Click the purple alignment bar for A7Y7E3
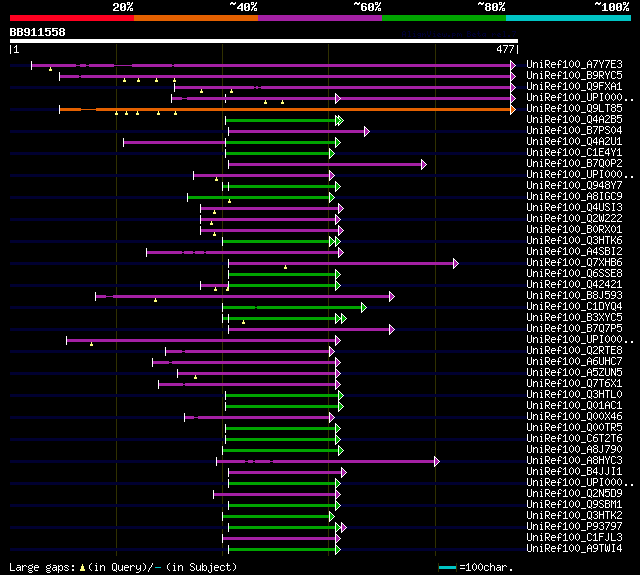Screen dimensions: 640x575 271,65
